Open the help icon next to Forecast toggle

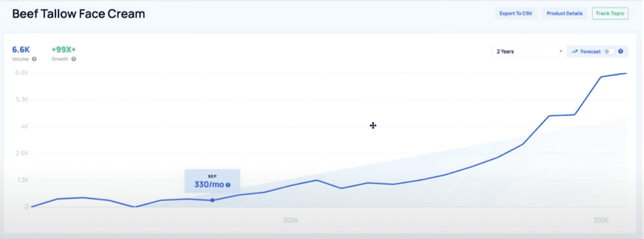click(620, 51)
